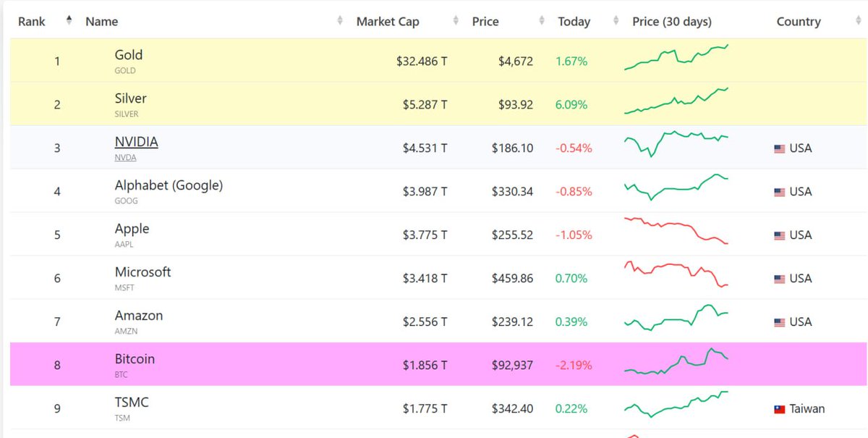Screen dimensions: 868x438
Task: Open the TSMC company page
Action: 132,403
